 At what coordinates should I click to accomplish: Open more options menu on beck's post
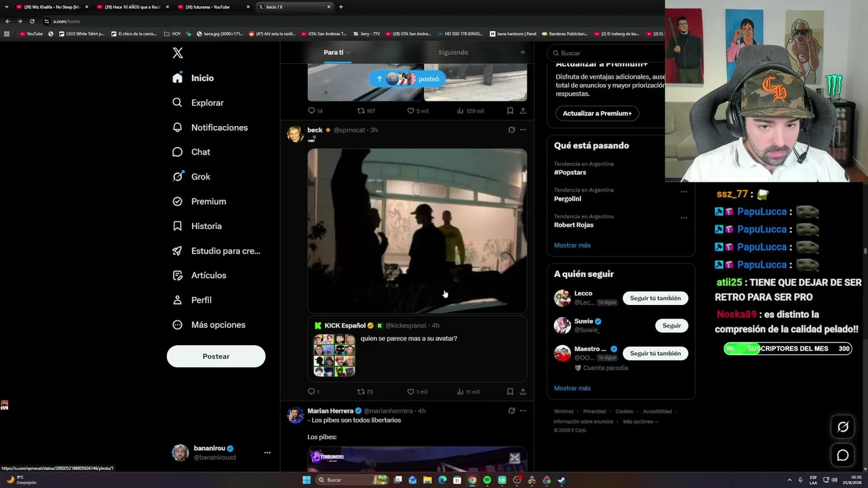pyautogui.click(x=523, y=129)
